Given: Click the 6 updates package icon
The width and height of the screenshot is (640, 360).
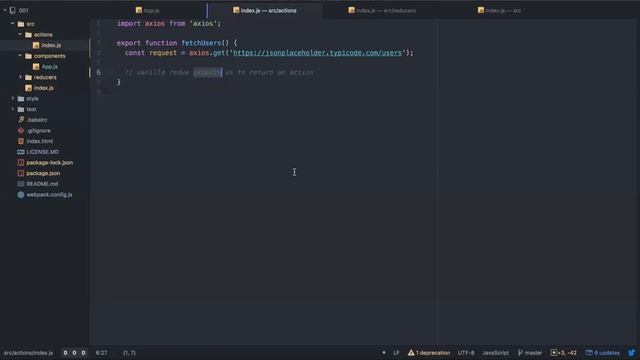Looking at the screenshot, I should (589, 353).
